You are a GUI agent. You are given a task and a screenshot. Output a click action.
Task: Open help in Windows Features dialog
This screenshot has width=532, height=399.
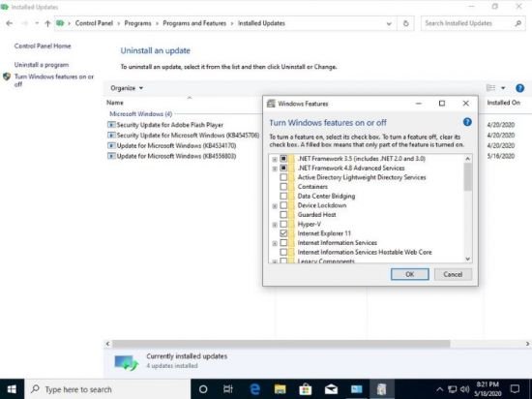467,122
